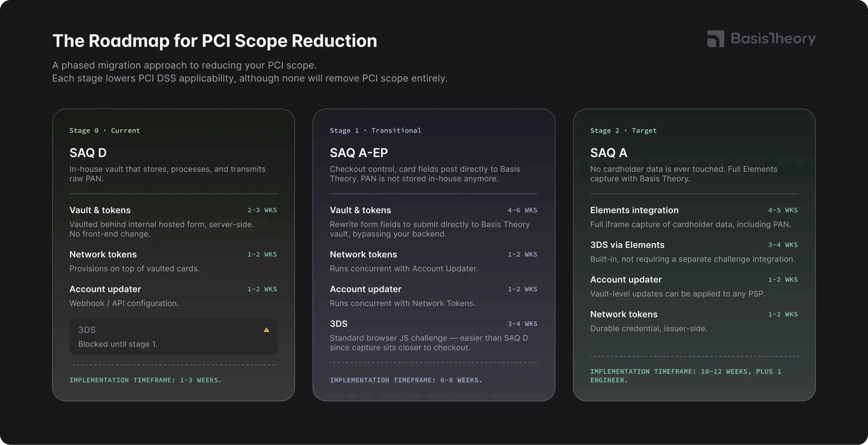Click '3–4 WKS' beside 3DS in SAQ A-EP
The width and height of the screenshot is (868, 445).
pyautogui.click(x=523, y=324)
